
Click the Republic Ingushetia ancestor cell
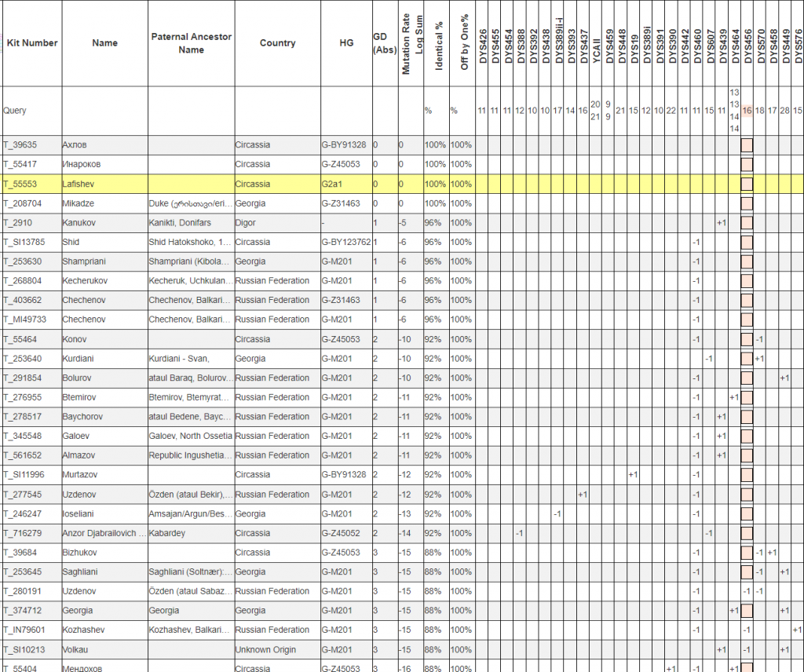pyautogui.click(x=191, y=455)
